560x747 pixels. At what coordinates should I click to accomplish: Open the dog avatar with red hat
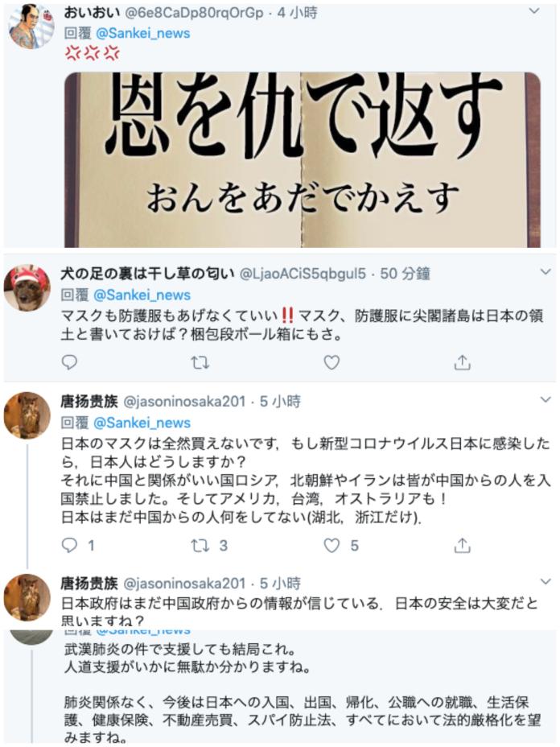click(27, 288)
